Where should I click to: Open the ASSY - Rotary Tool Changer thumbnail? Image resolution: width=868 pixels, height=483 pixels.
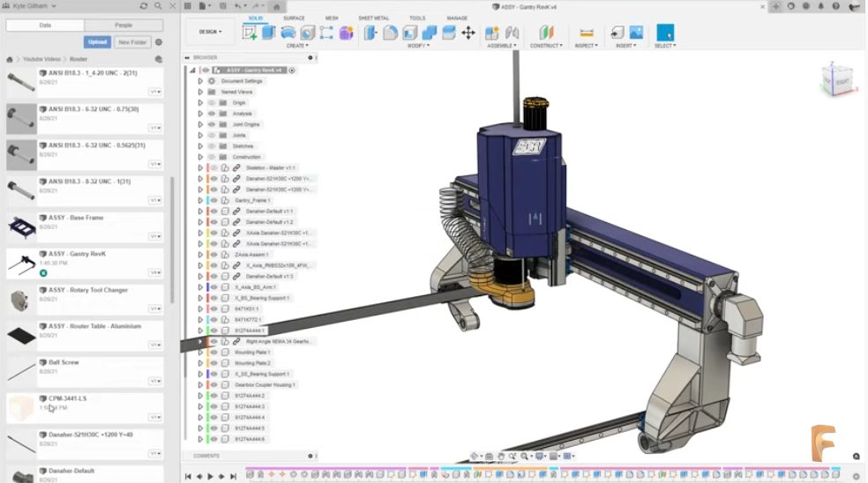click(21, 300)
